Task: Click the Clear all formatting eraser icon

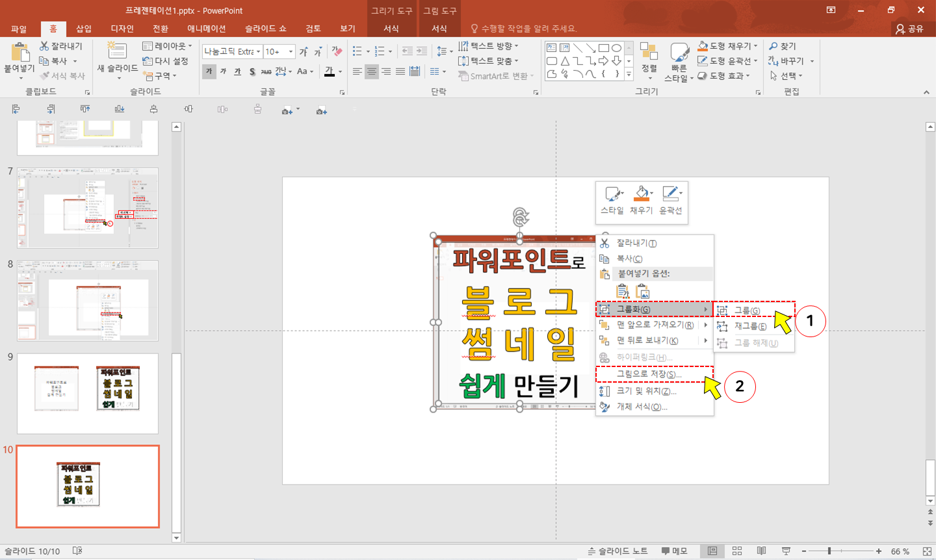Action: [x=337, y=51]
